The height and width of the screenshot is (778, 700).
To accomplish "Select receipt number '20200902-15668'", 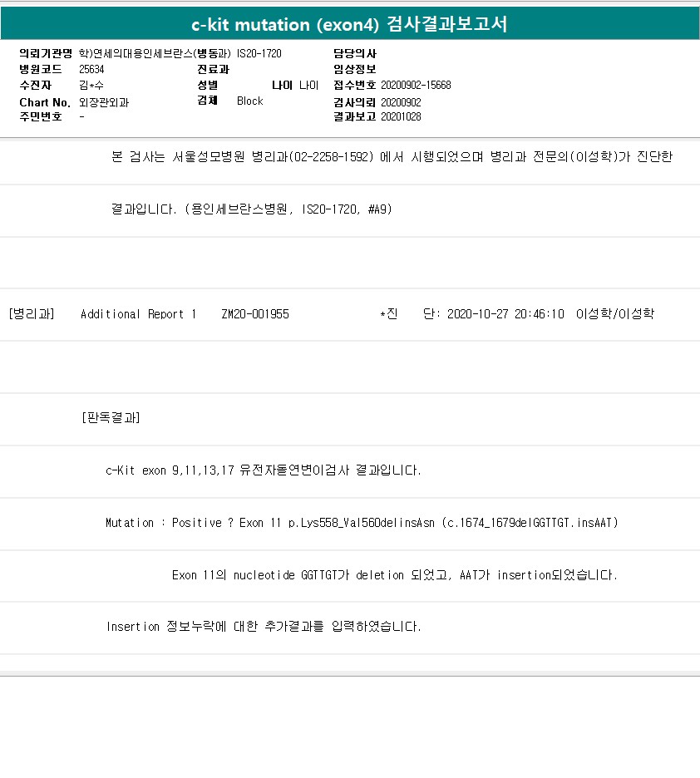I will [416, 85].
